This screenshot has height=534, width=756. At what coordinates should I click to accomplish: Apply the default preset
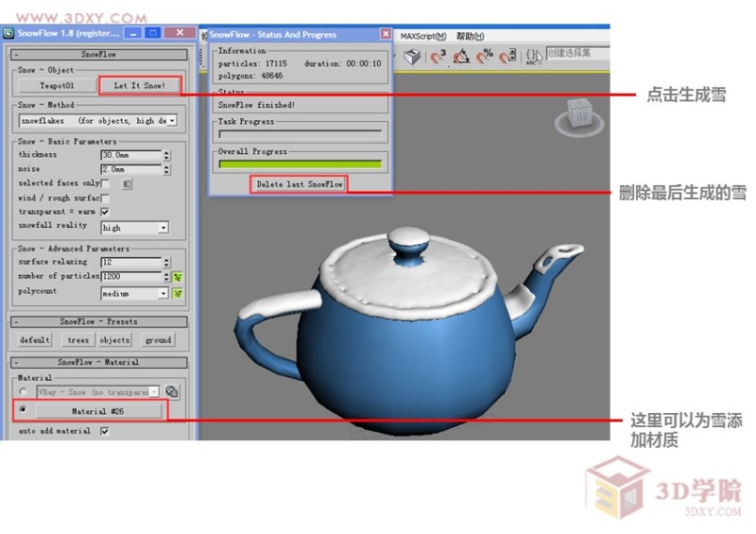click(x=34, y=340)
